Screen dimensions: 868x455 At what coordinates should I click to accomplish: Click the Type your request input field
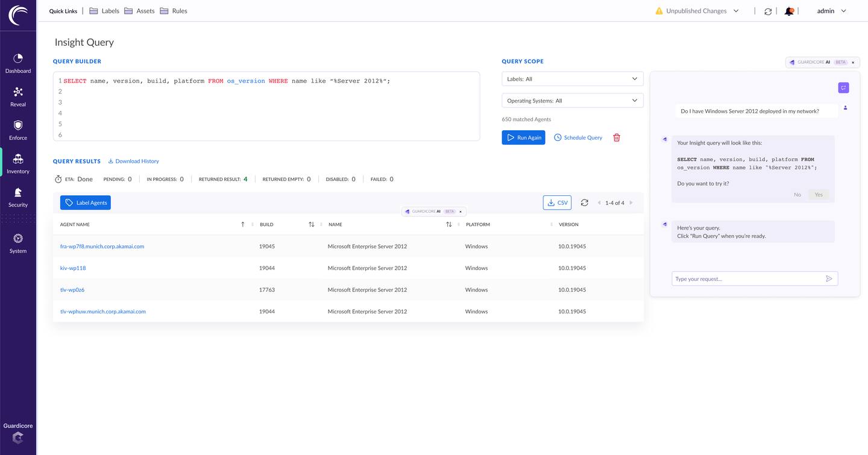tap(746, 278)
